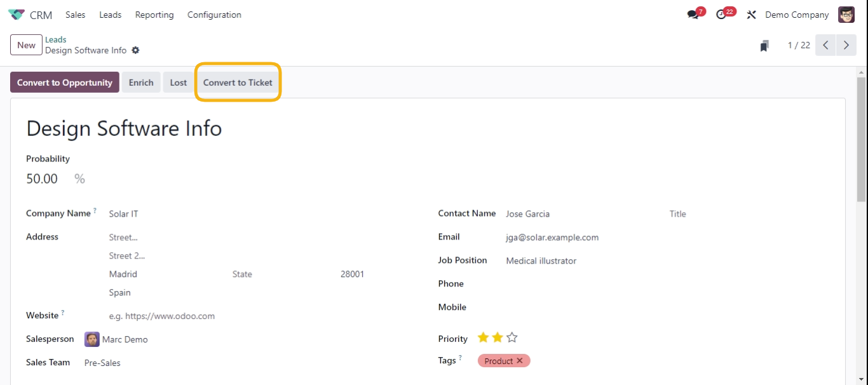Enable the third priority star
868x385 pixels.
pyautogui.click(x=511, y=337)
